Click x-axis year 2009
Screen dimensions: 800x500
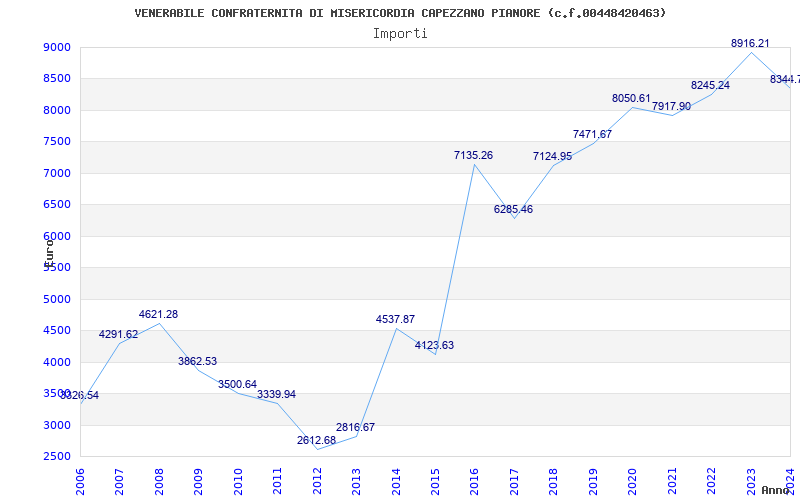click(198, 482)
